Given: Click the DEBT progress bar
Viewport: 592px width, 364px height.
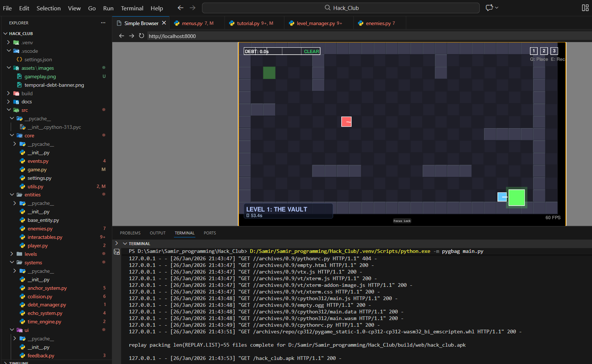Looking at the screenshot, I should [x=281, y=51].
